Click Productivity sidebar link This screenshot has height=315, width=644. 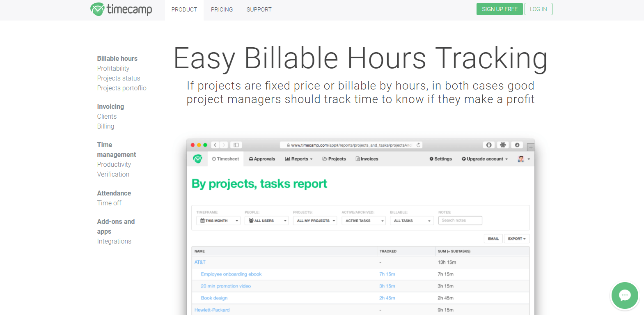point(114,164)
